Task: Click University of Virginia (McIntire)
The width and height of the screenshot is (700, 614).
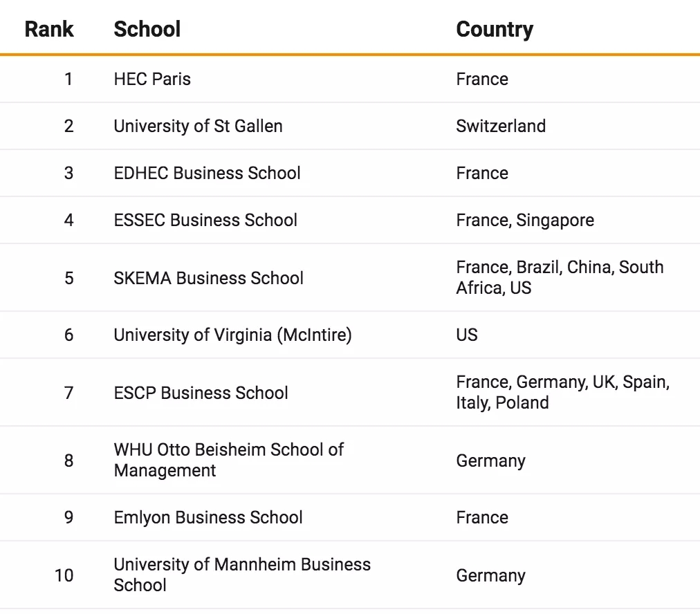Action: click(233, 335)
